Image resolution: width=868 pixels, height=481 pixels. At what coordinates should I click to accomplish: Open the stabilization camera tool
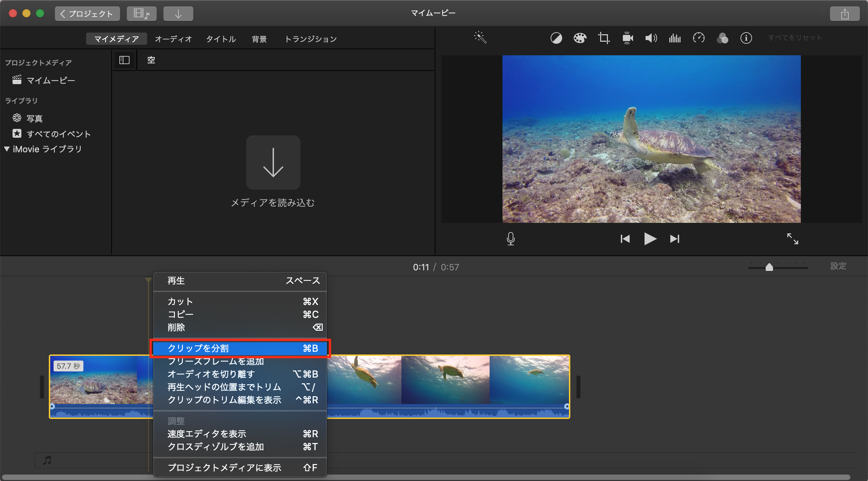click(628, 38)
